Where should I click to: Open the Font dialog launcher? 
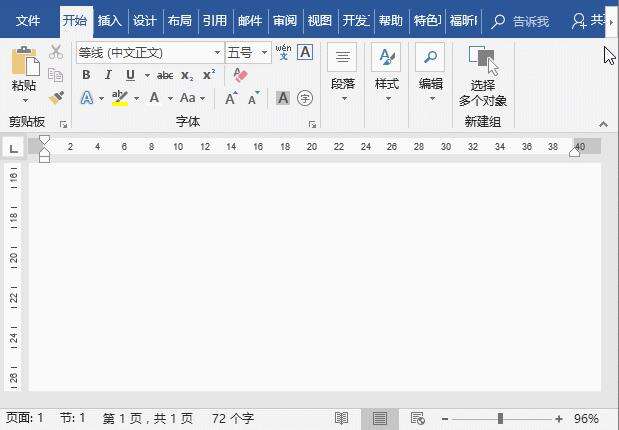click(312, 124)
